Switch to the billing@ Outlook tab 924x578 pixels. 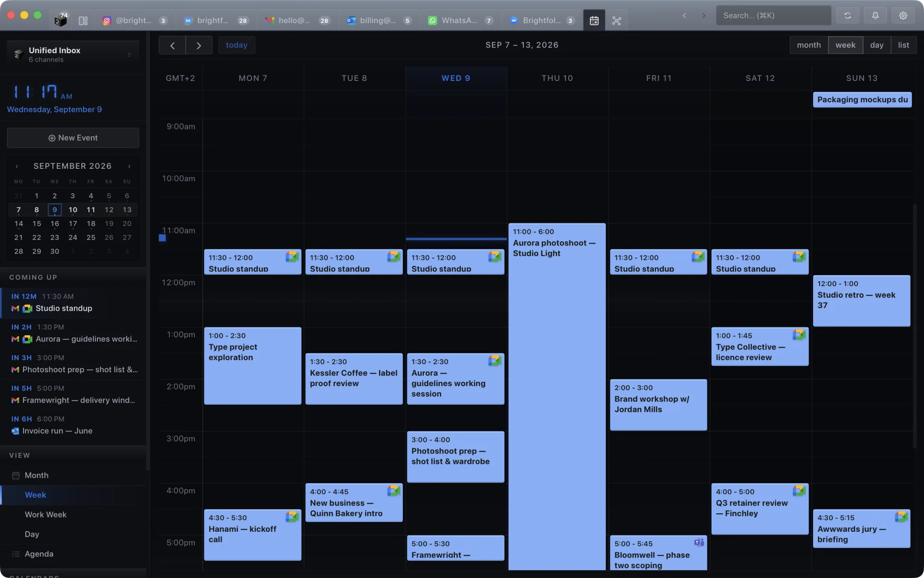378,20
